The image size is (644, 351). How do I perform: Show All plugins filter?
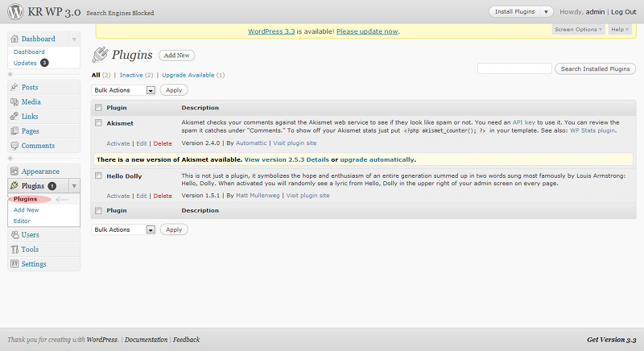coord(96,75)
